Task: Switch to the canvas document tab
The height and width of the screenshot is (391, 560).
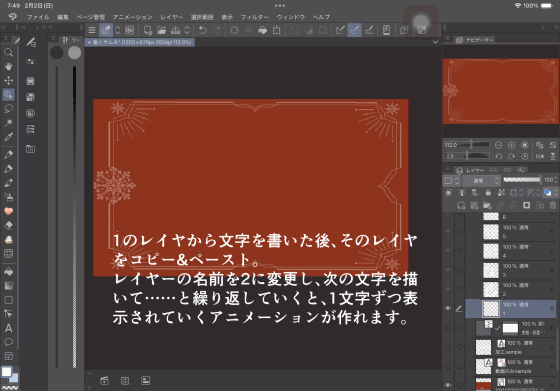Action: click(x=140, y=42)
